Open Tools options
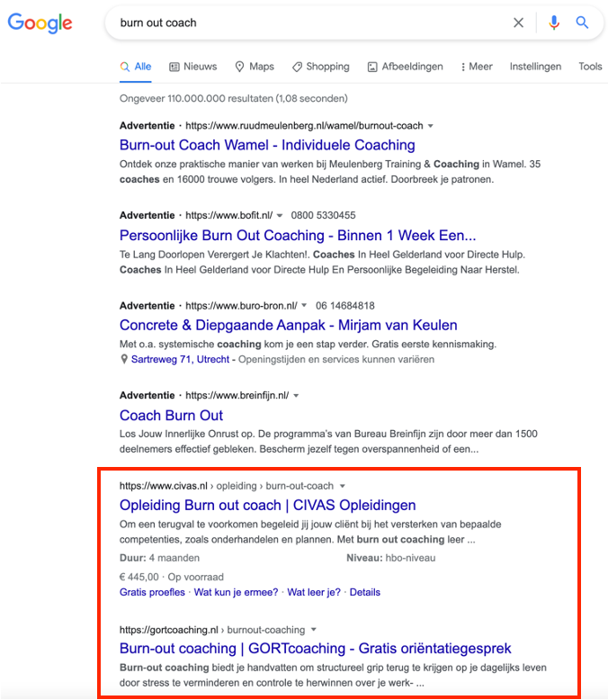 tap(590, 67)
